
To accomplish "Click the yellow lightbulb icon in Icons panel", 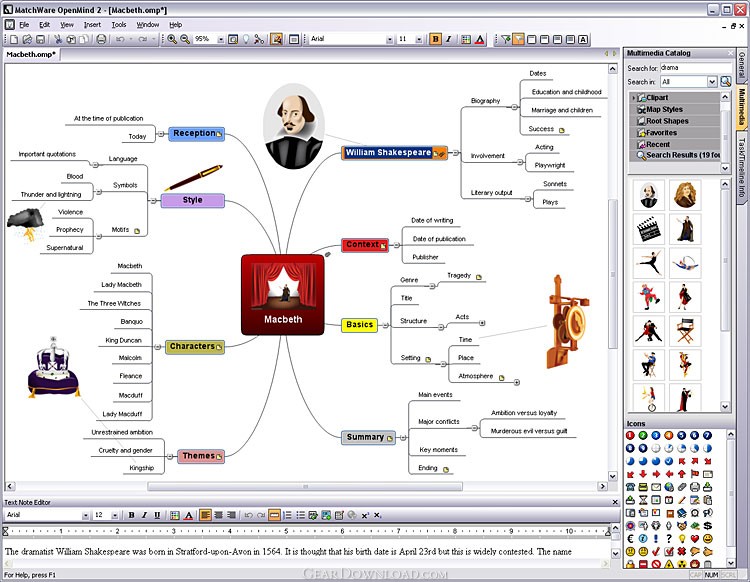I will [x=682, y=538].
